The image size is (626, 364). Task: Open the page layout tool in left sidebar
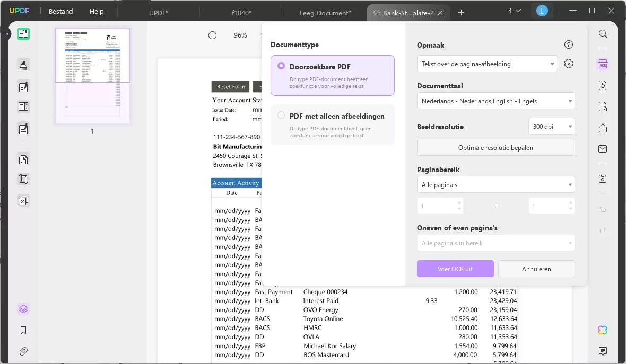23,107
